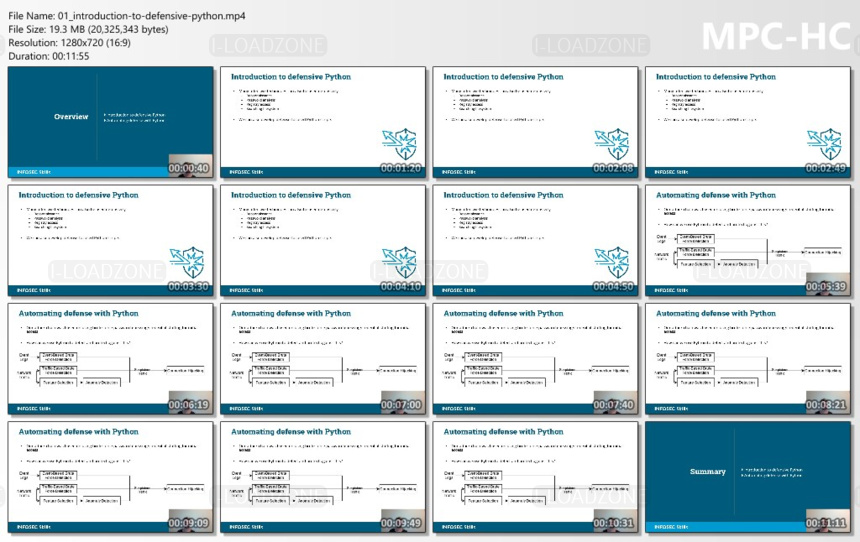860x542 pixels.
Task: Select the thumbnail at timestamp 00:03:30
Action: (110, 240)
